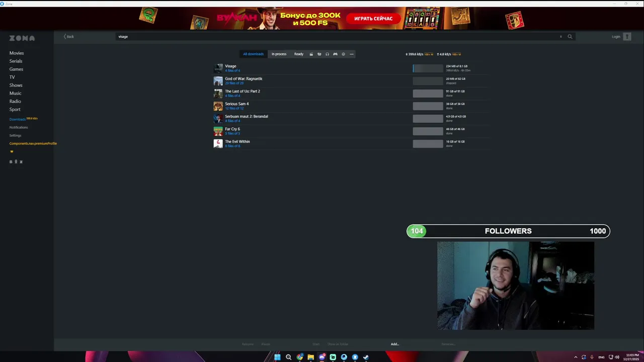Click Visage download progress bar
This screenshot has height=362, width=644.
428,68
